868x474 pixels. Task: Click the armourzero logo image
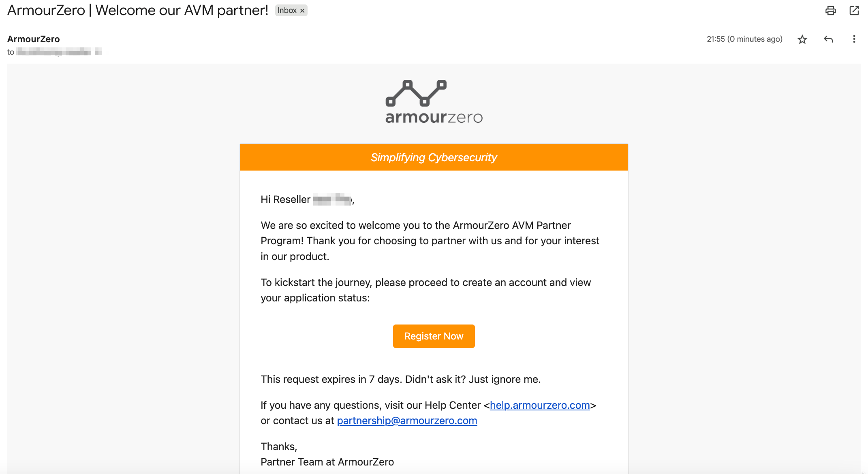tap(434, 102)
